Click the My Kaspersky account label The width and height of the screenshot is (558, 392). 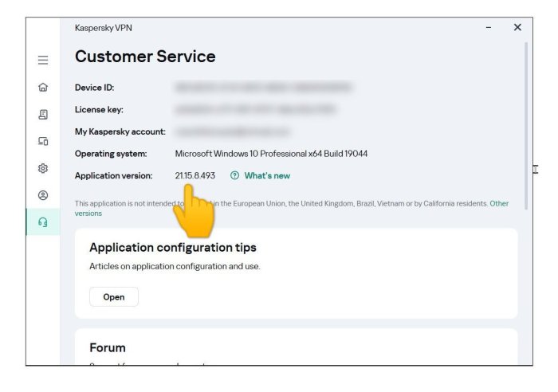click(120, 131)
